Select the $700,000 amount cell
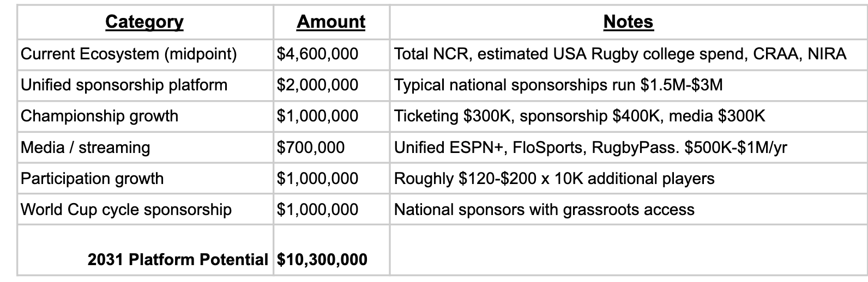The width and height of the screenshot is (868, 282). tap(311, 148)
